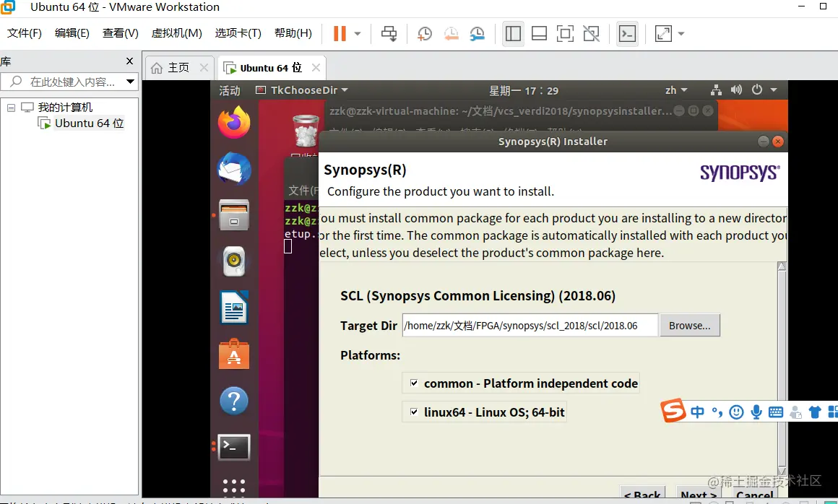
Task: Pause the virtual machine
Action: click(x=340, y=34)
